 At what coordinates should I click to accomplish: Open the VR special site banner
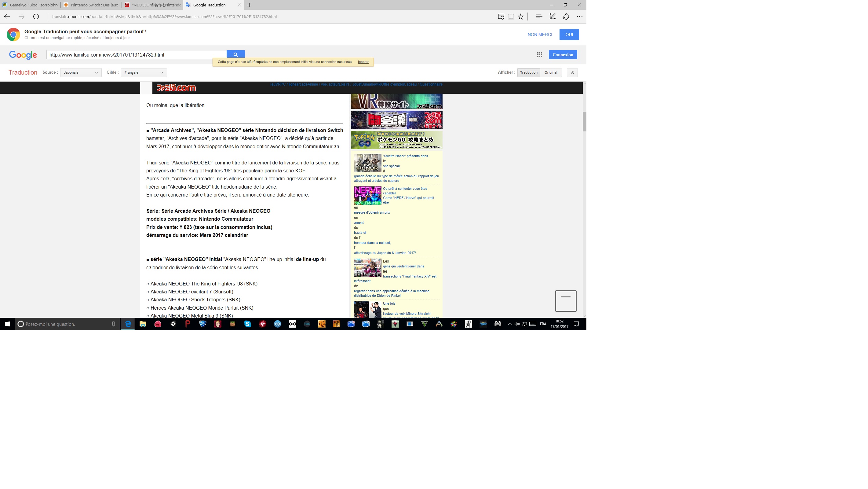[x=397, y=101]
